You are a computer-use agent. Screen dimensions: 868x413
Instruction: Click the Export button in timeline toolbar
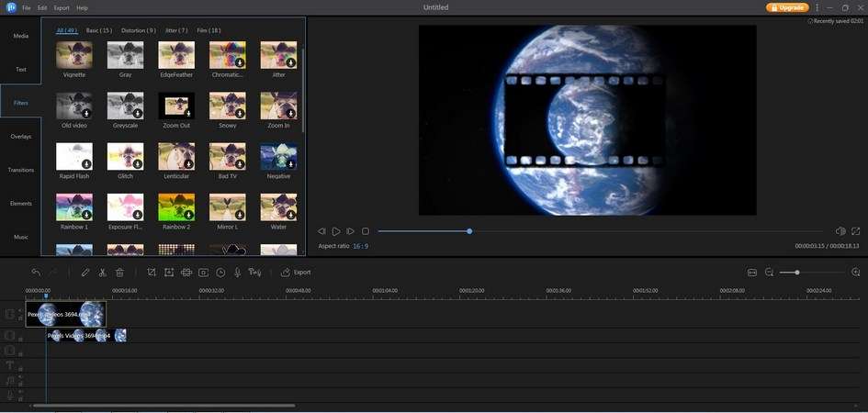[x=296, y=272]
